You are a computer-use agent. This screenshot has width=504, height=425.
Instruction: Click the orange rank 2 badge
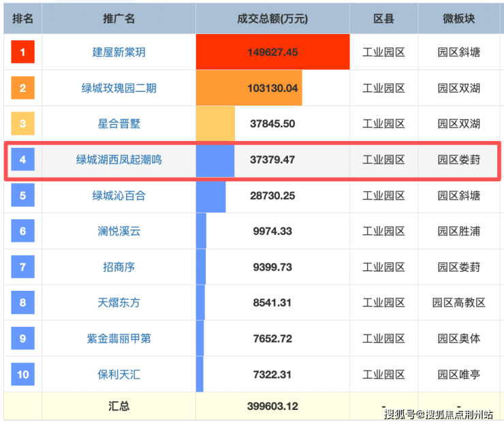(22, 88)
